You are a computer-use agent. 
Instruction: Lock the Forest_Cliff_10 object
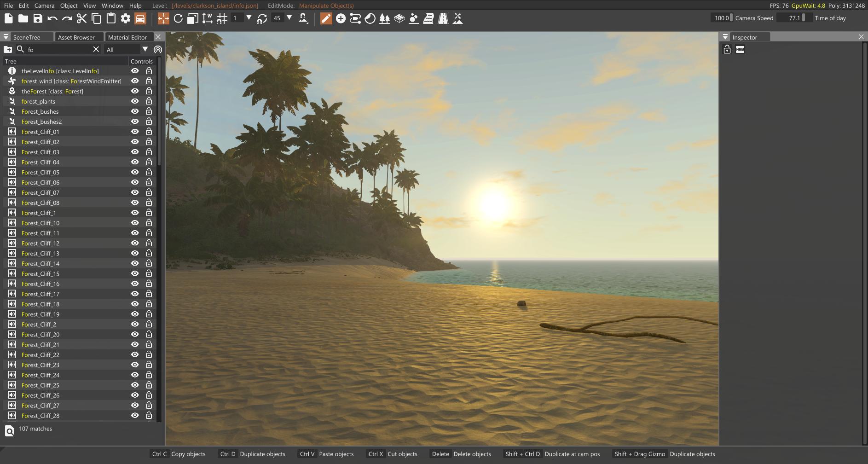[x=149, y=223]
